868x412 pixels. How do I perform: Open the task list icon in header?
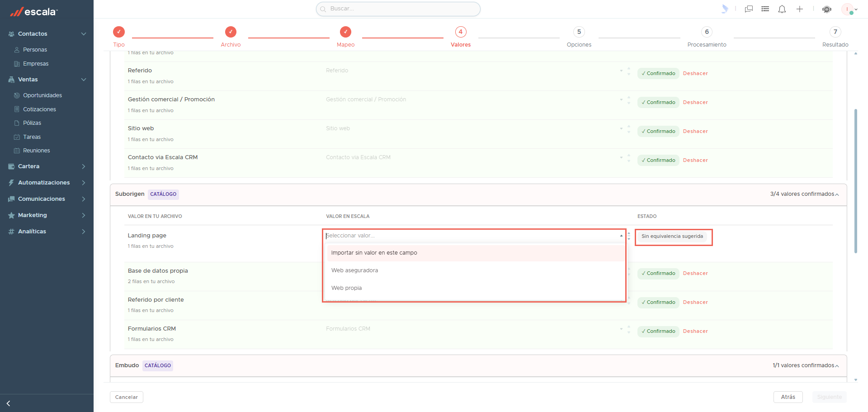765,9
